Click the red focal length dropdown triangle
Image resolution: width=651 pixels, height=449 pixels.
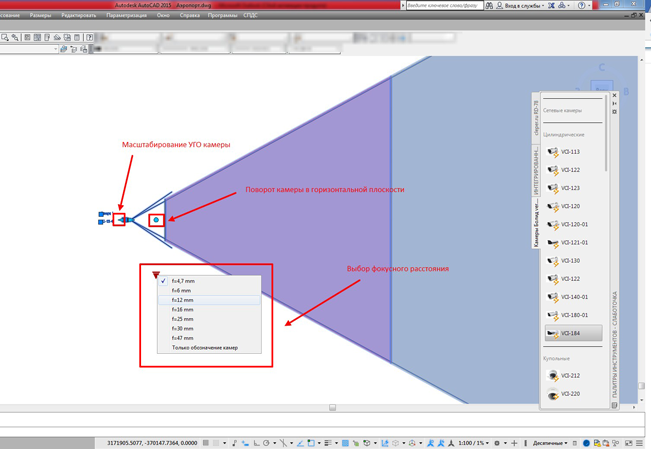(156, 274)
